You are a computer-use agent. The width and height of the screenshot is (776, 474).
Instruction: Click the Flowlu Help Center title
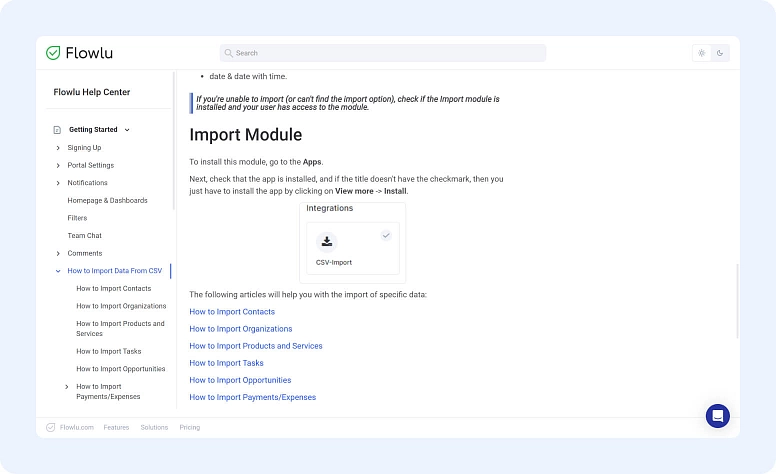[x=92, y=92]
